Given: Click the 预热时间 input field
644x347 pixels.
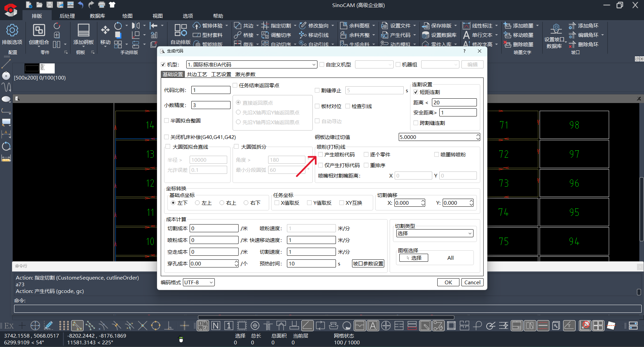Looking at the screenshot, I should coord(311,263).
